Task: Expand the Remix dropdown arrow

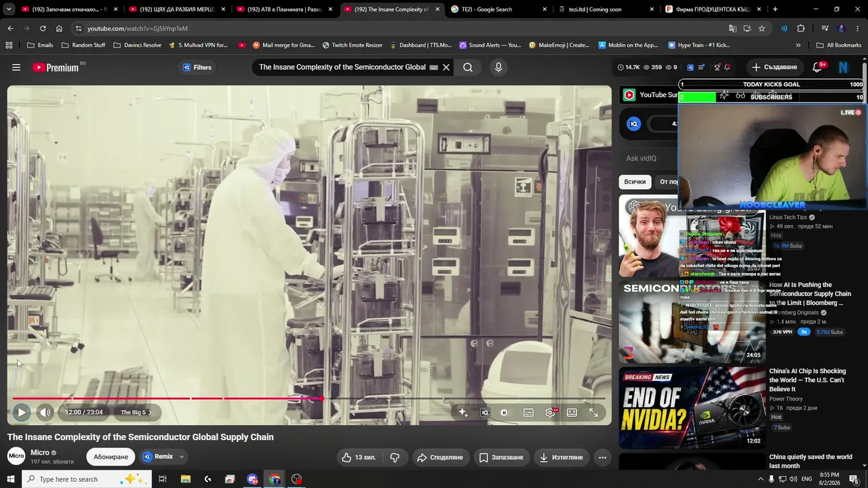Action: [182, 457]
